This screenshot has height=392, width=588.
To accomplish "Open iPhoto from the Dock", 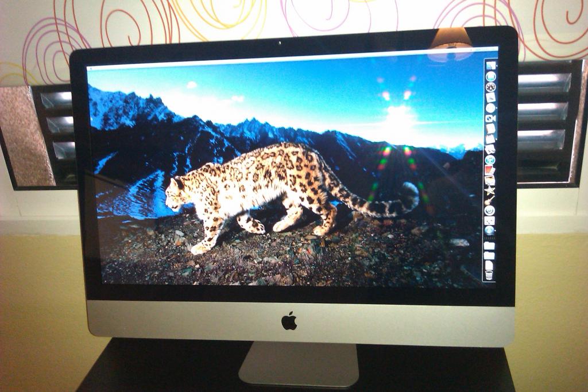I will [490, 181].
